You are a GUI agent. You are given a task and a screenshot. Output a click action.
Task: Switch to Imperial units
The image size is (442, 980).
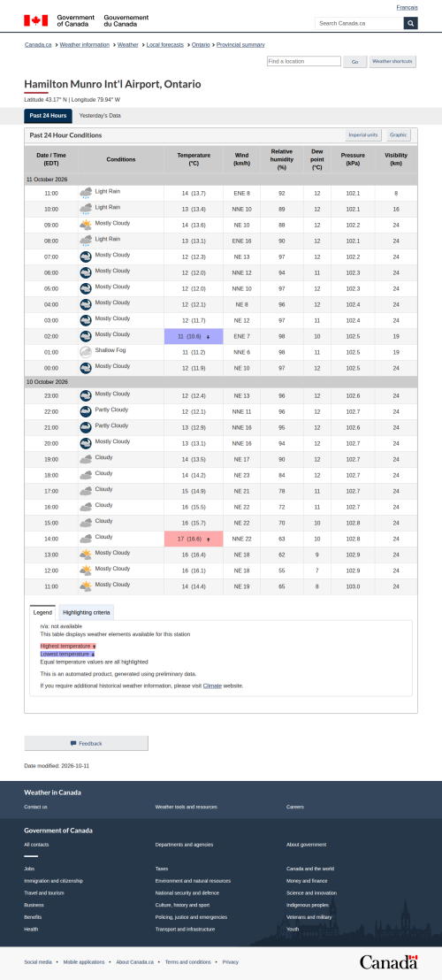point(363,135)
